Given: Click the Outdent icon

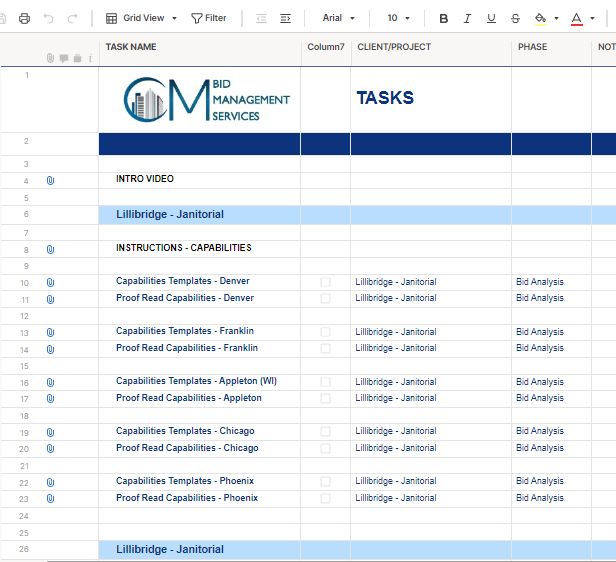Looking at the screenshot, I should [261, 18].
